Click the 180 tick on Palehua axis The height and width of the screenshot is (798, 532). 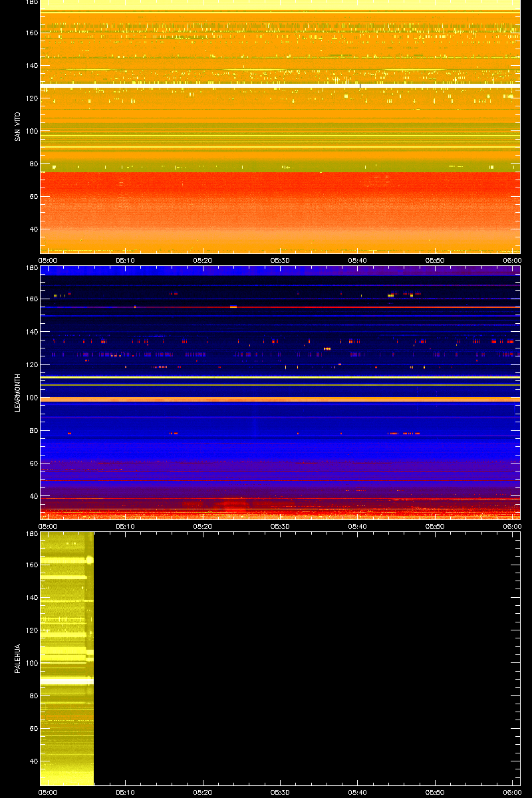31,534
